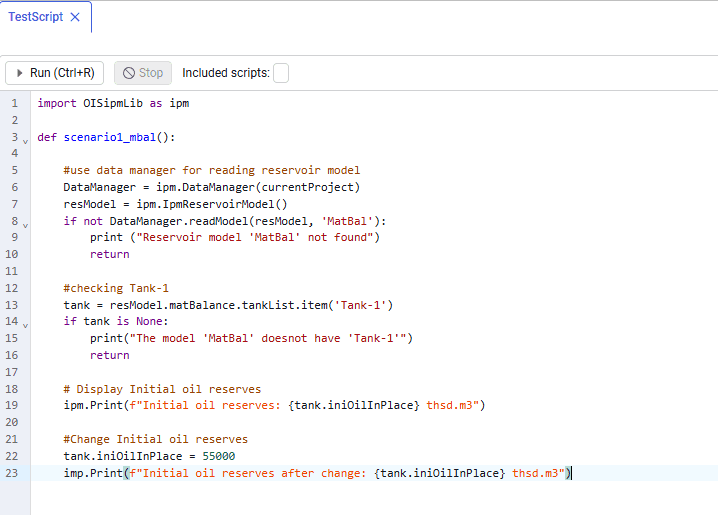Click the 'imp.Print' line 23

317,473
